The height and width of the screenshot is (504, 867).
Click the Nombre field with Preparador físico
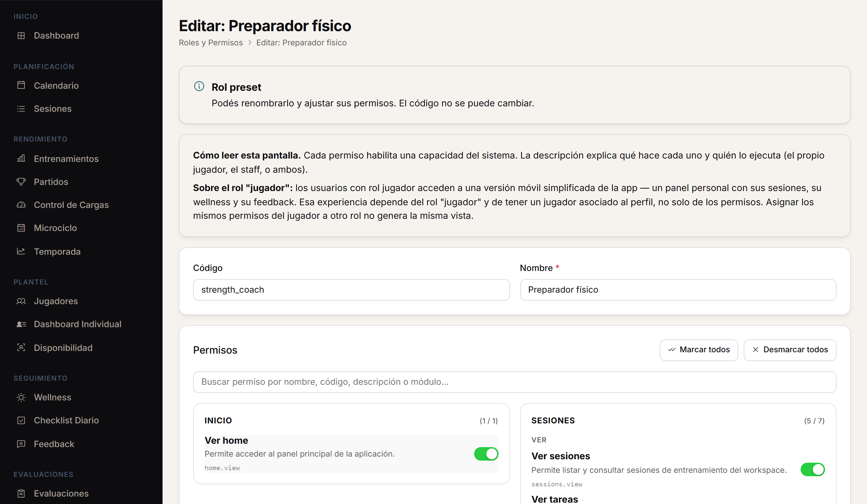coord(678,290)
